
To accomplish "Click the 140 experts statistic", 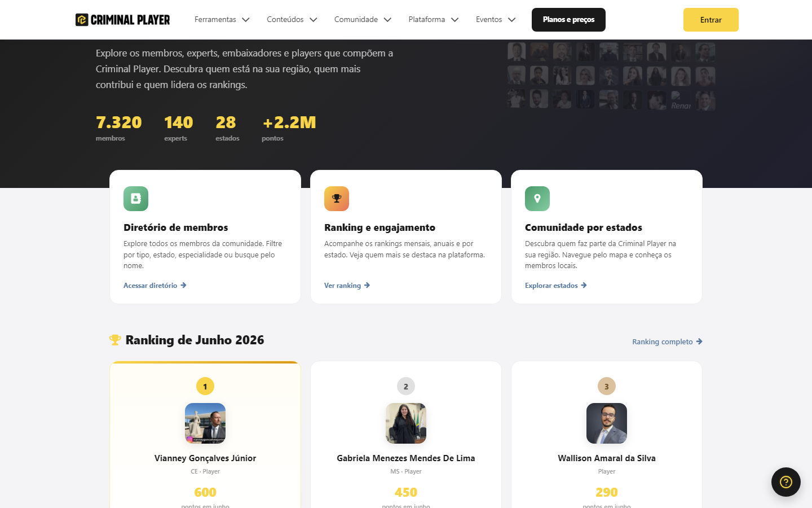I will 178,128.
